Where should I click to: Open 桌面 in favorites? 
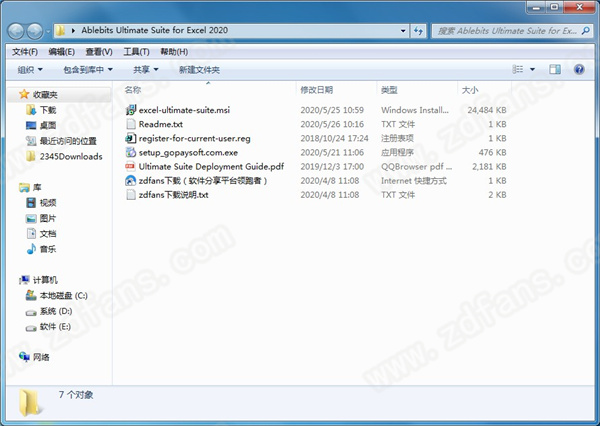point(41,125)
